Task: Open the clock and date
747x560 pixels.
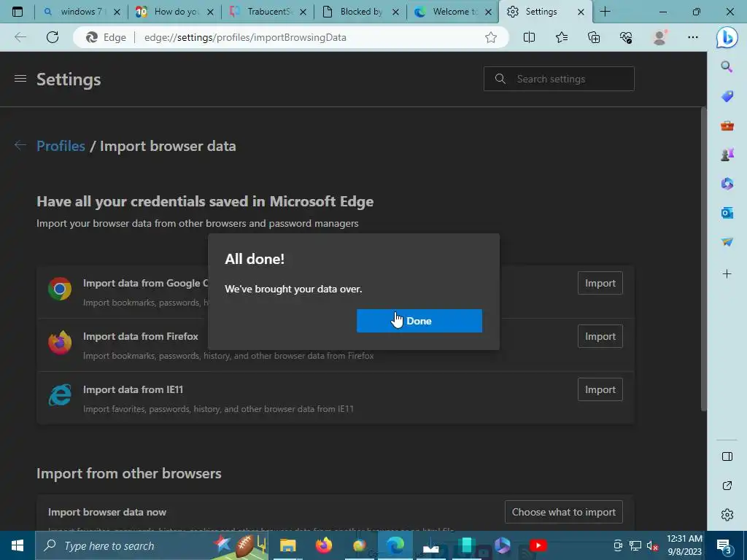Action: (x=684, y=545)
